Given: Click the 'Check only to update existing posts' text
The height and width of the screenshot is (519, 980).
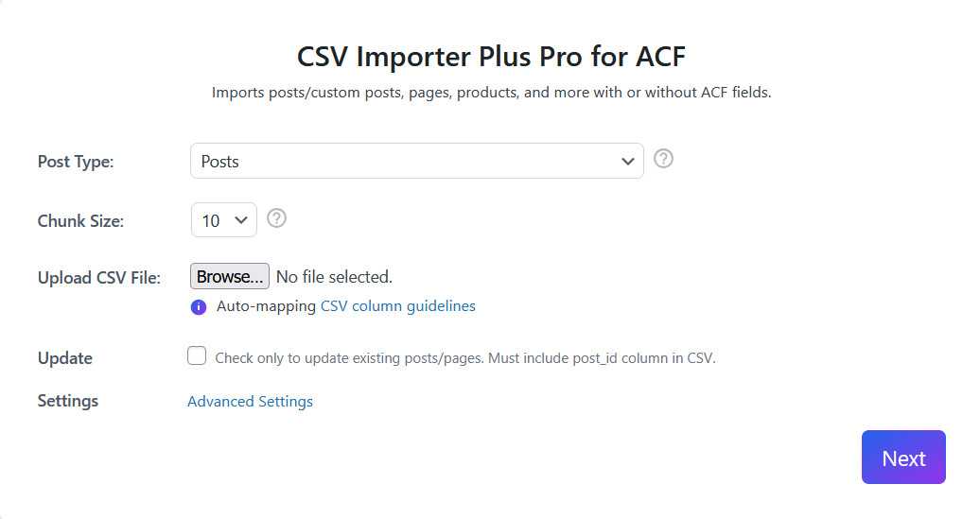Looking at the screenshot, I should [465, 358].
